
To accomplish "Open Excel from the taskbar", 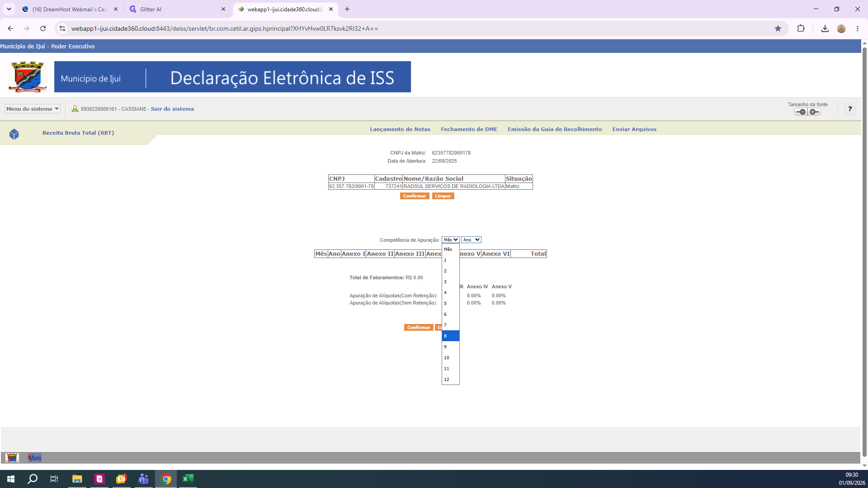I will pos(188,479).
